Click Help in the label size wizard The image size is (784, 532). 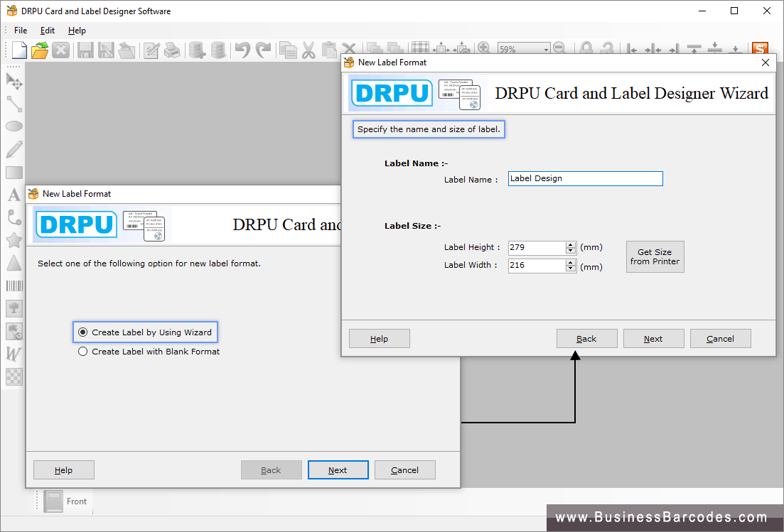coord(380,339)
